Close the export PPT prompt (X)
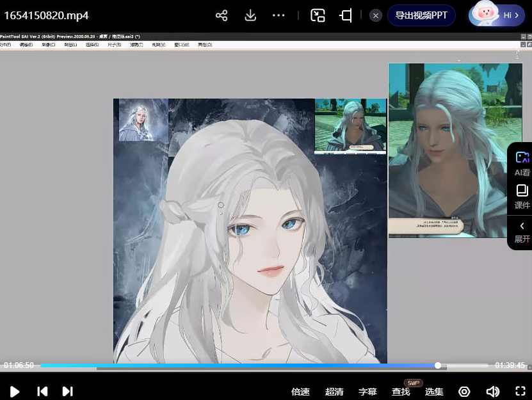 (376, 15)
